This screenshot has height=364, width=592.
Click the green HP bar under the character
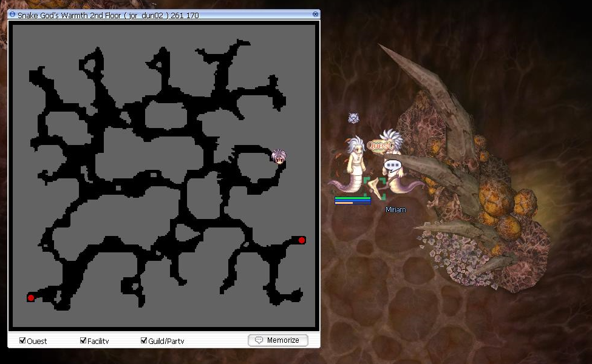pyautogui.click(x=353, y=198)
